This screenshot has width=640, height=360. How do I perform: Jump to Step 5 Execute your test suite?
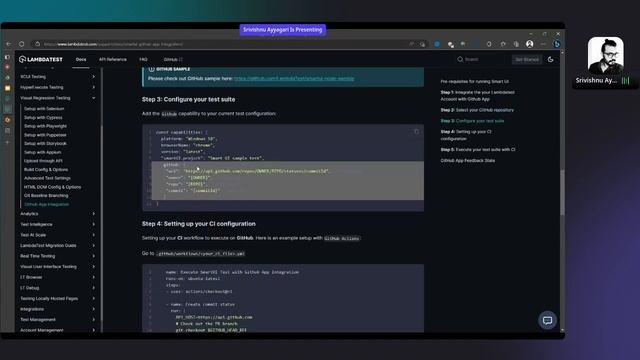(478, 149)
